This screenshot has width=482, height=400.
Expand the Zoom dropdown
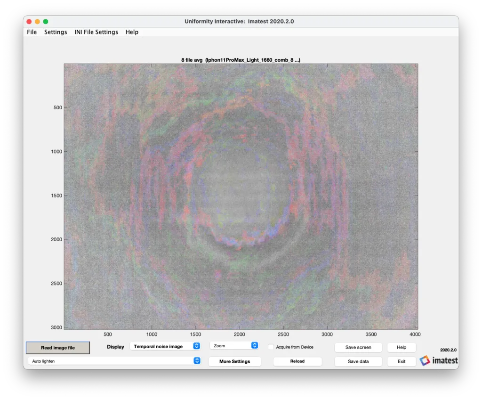[x=234, y=346]
